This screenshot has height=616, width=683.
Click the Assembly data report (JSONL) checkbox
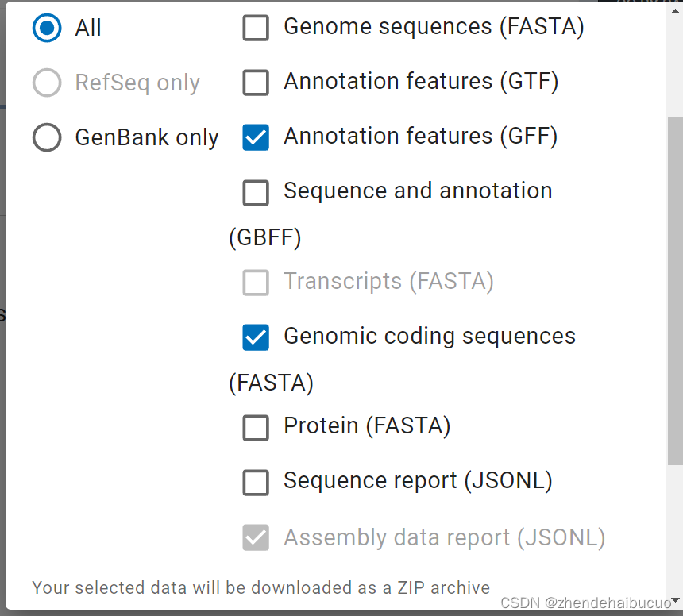(256, 537)
